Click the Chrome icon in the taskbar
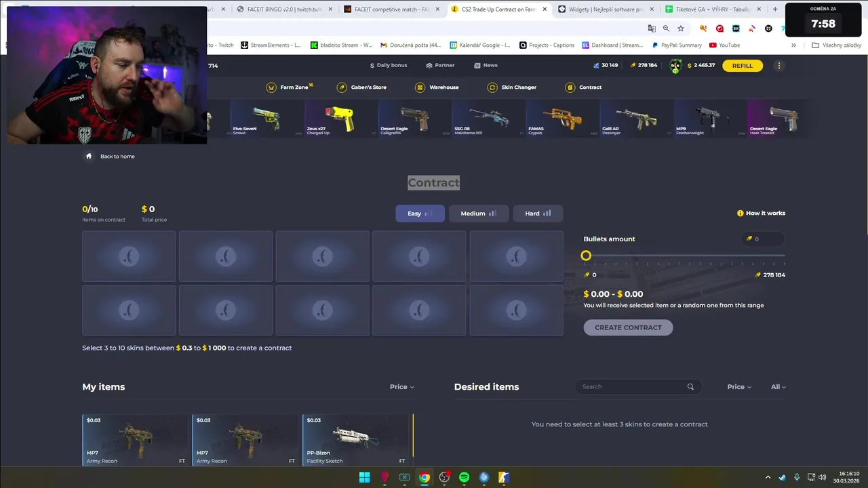This screenshot has width=868, height=488. (424, 477)
